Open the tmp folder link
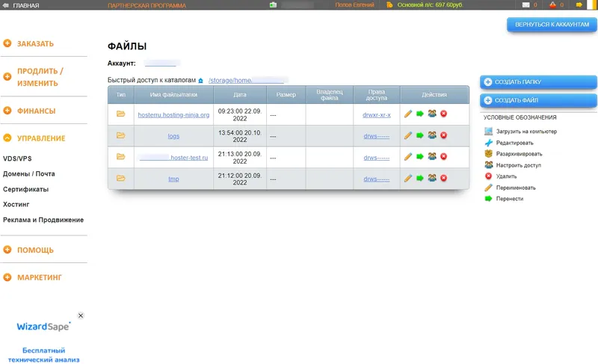The image size is (598, 364). point(173,179)
